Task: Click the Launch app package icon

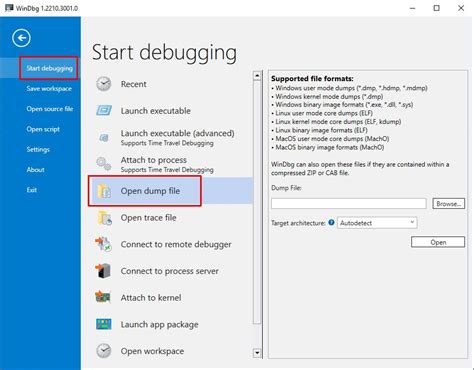Action: click(104, 324)
